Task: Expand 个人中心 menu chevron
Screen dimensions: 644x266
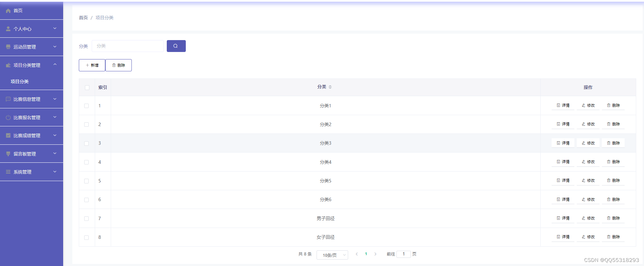Action: (x=55, y=29)
